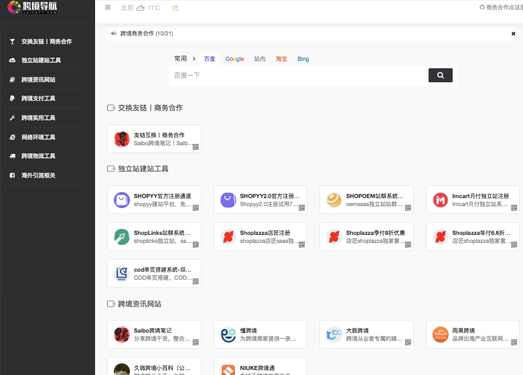The image size is (523, 375).
Task: Show QR code on SHOPYY官方注册通道 card
Action: (196, 208)
